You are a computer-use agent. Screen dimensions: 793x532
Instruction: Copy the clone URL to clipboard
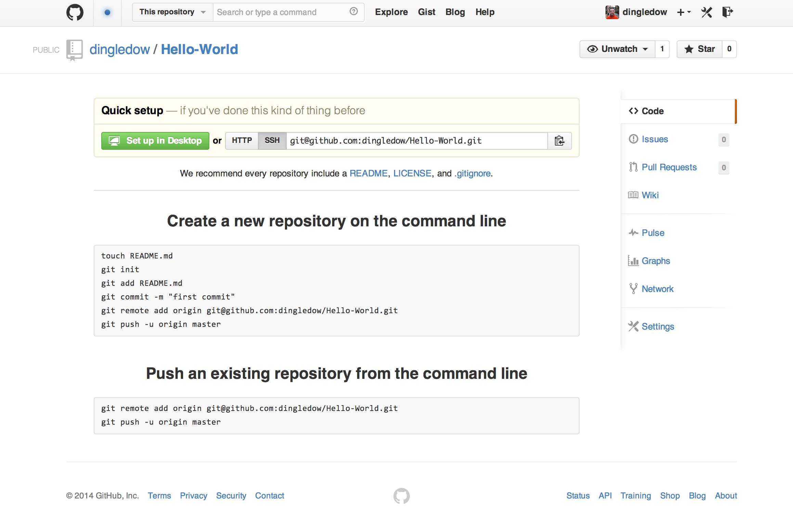click(559, 141)
